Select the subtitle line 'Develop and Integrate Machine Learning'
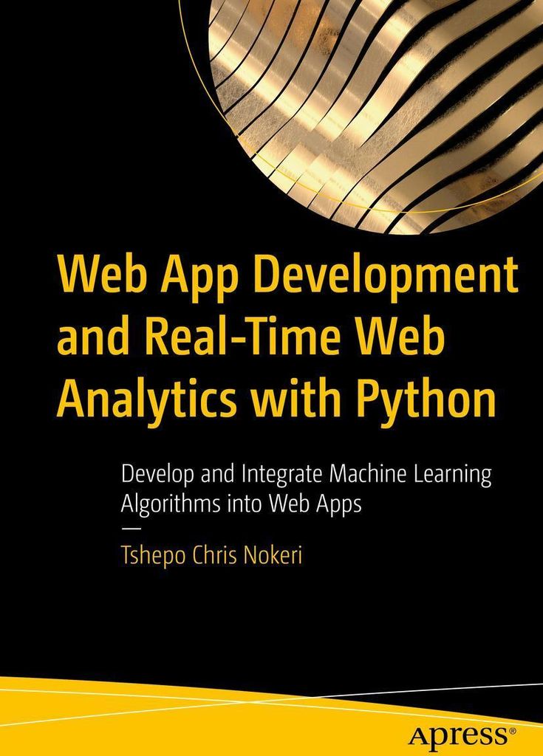The height and width of the screenshot is (756, 543). [x=306, y=474]
